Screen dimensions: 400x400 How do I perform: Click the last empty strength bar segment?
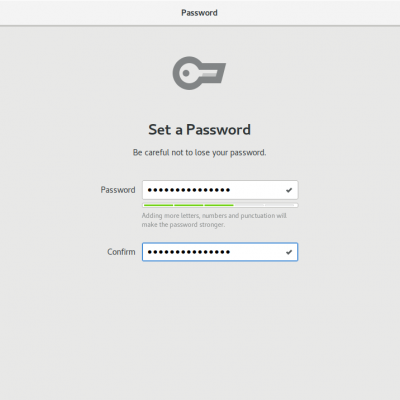click(281, 205)
